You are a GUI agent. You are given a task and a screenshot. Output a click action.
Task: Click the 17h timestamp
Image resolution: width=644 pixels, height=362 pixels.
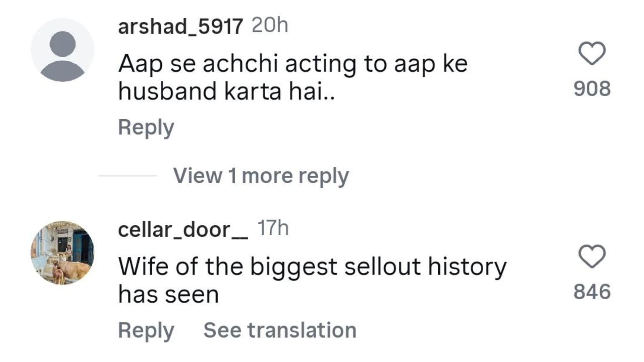(x=273, y=228)
